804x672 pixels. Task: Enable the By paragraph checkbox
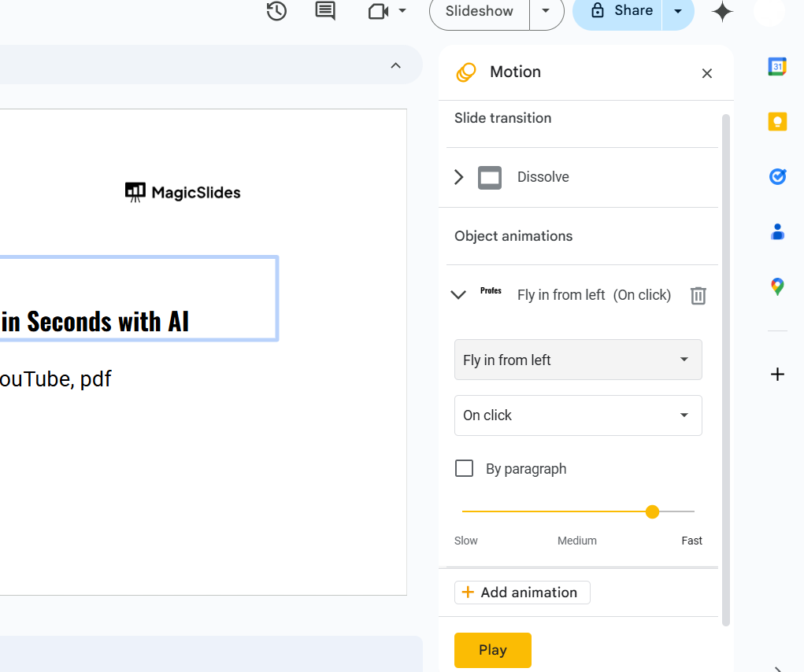pyautogui.click(x=465, y=469)
